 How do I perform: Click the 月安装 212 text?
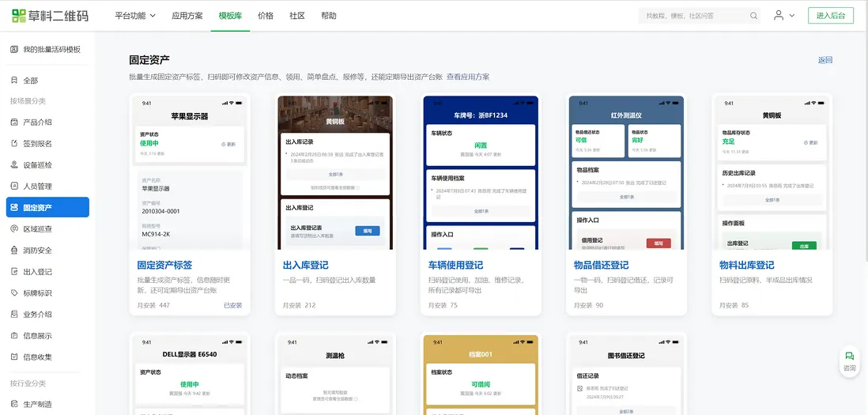(x=300, y=305)
